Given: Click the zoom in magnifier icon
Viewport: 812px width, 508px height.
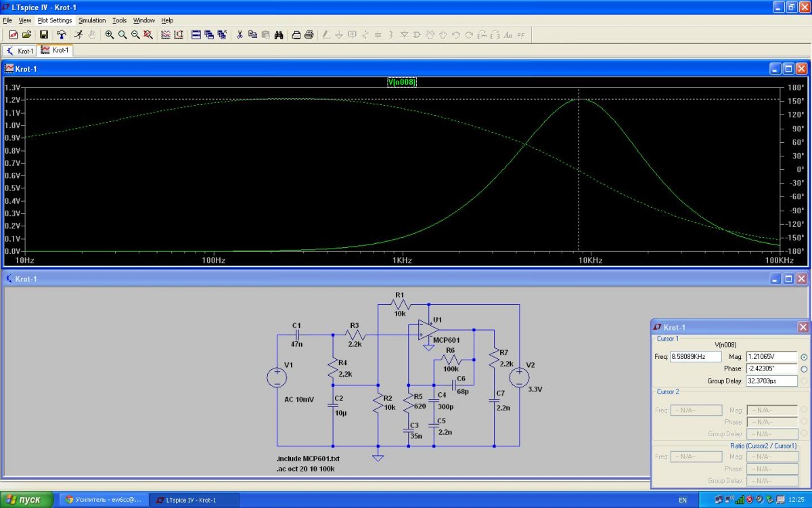Looking at the screenshot, I should pos(110,35).
